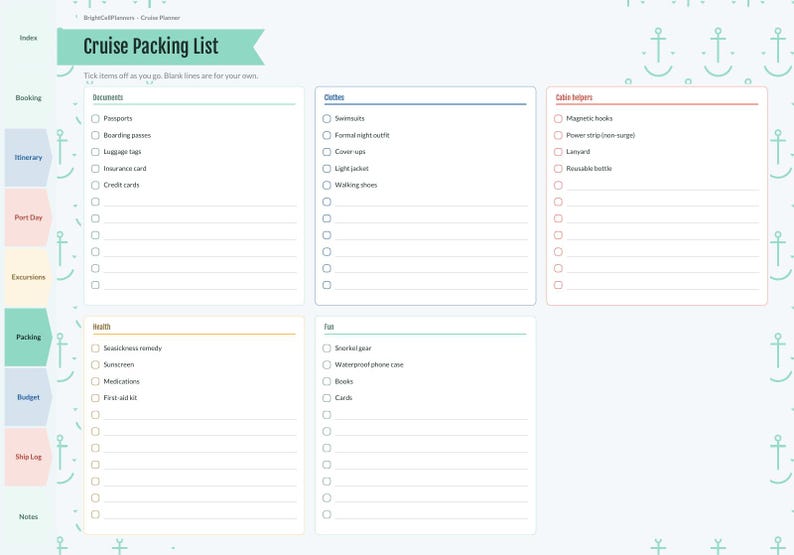Screen dimensions: 794x555
Task: Check off Boarding passes
Action: [95, 135]
